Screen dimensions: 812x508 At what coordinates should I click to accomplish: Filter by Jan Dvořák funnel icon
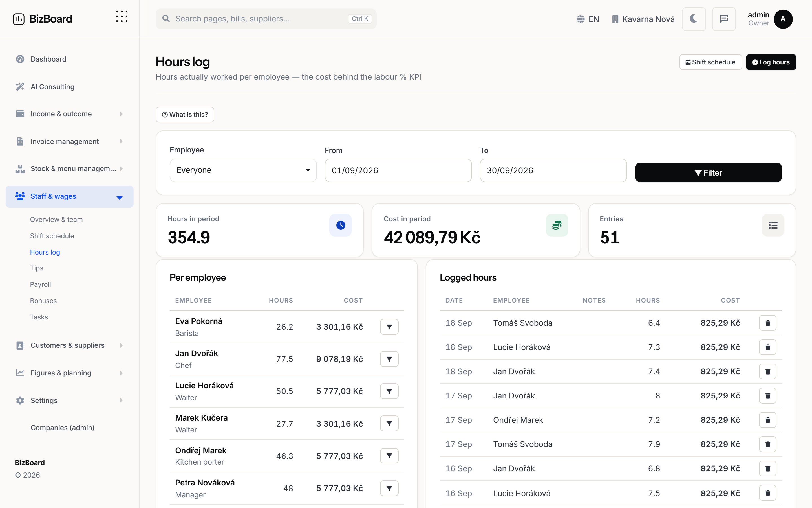(x=389, y=359)
